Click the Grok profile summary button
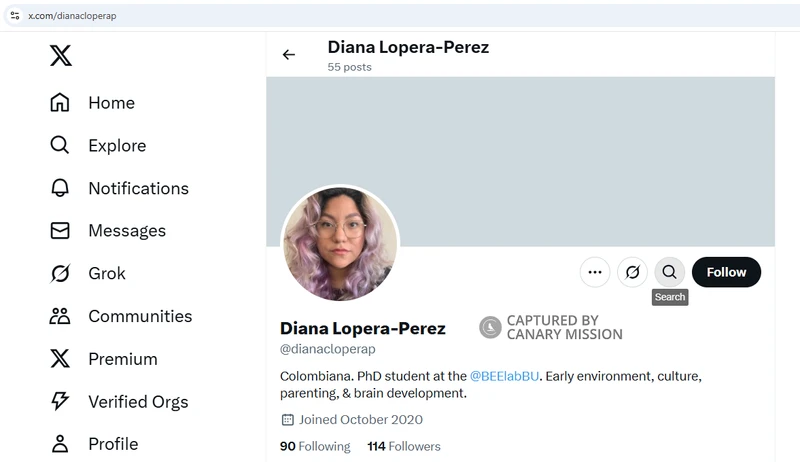The image size is (800, 462). click(632, 272)
